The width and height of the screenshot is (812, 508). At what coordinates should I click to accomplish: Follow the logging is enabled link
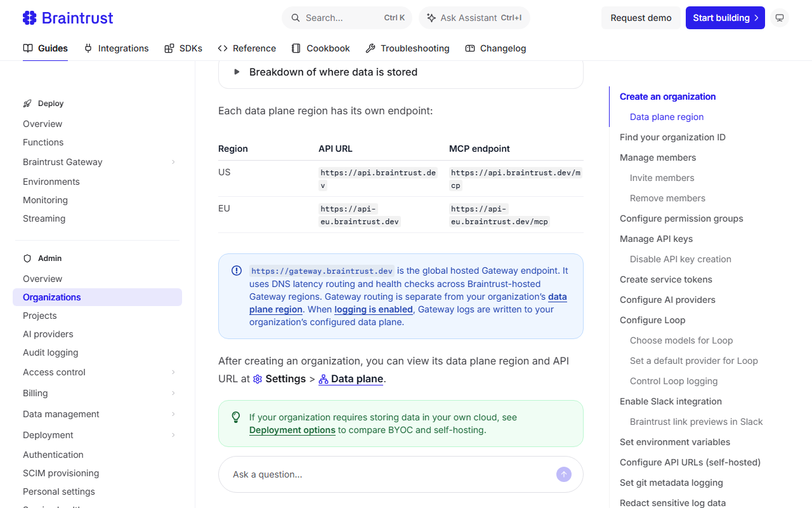click(x=374, y=309)
